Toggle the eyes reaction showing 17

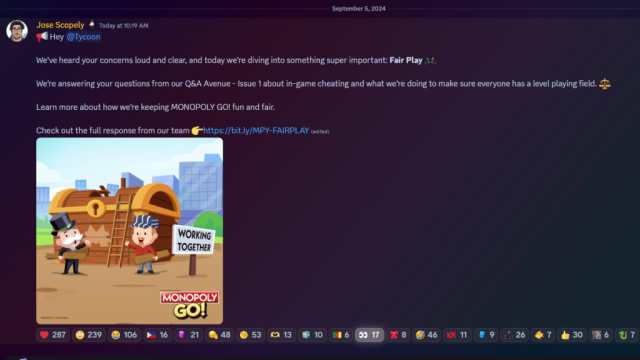369,335
